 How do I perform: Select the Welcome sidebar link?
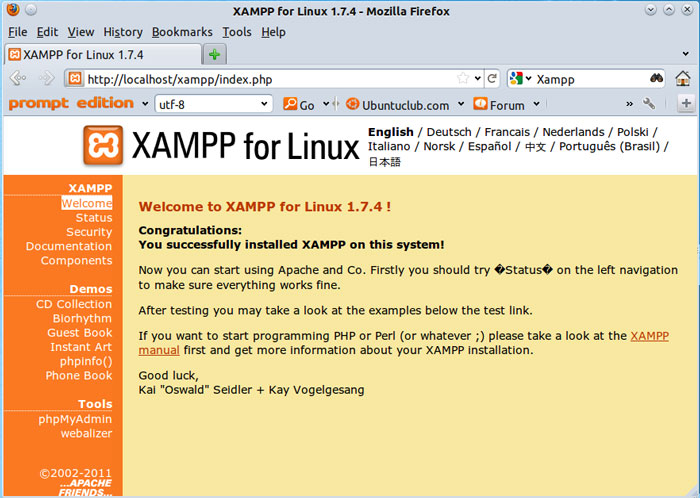coord(87,203)
